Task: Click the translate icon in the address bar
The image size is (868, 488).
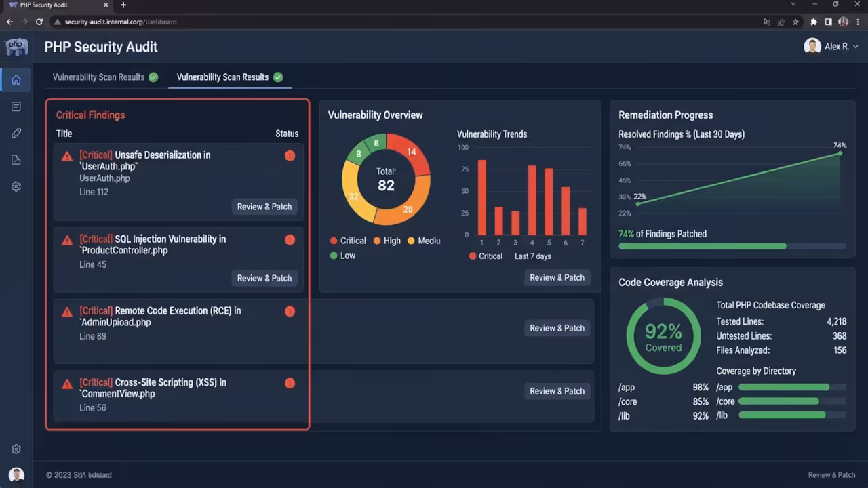Action: (766, 22)
